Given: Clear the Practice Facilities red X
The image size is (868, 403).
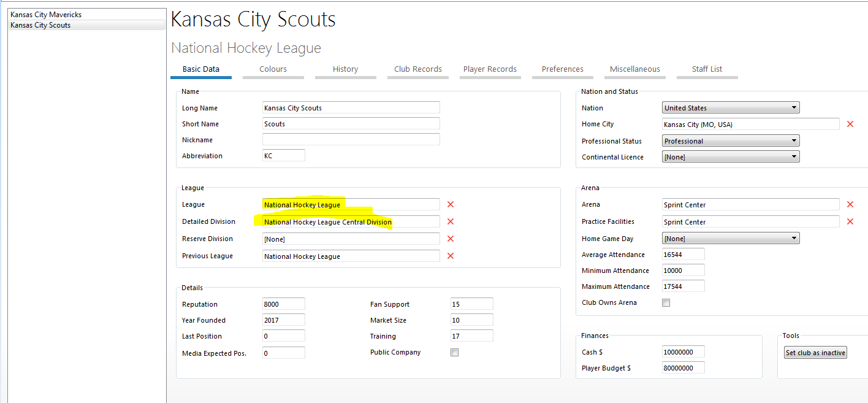Looking at the screenshot, I should tap(850, 221).
